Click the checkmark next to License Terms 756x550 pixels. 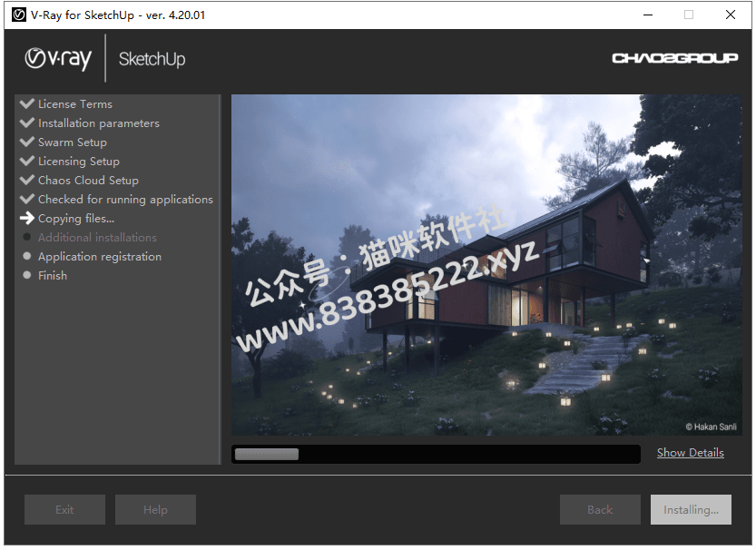click(27, 103)
